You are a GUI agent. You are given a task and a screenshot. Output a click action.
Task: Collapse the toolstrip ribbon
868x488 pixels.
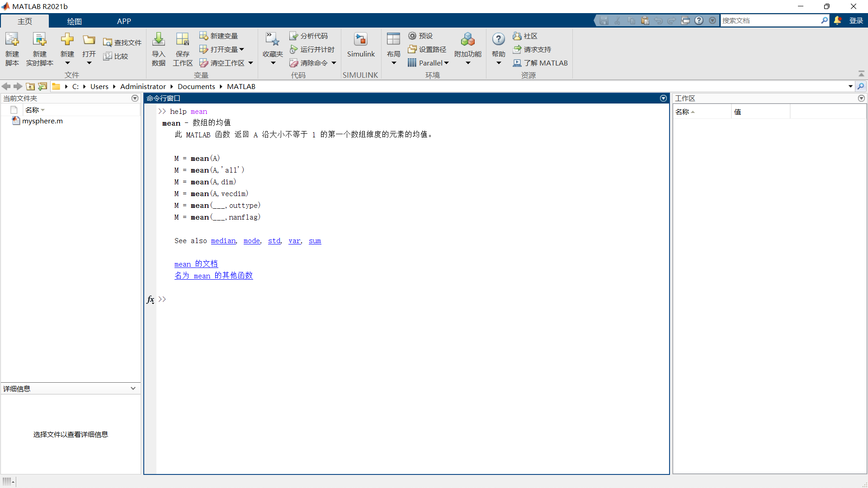(861, 74)
